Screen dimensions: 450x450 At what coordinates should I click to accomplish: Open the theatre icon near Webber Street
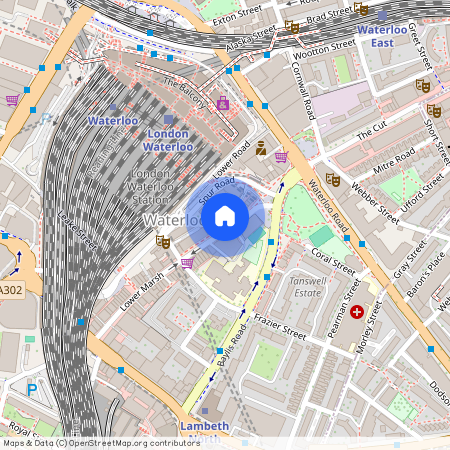(x=333, y=179)
